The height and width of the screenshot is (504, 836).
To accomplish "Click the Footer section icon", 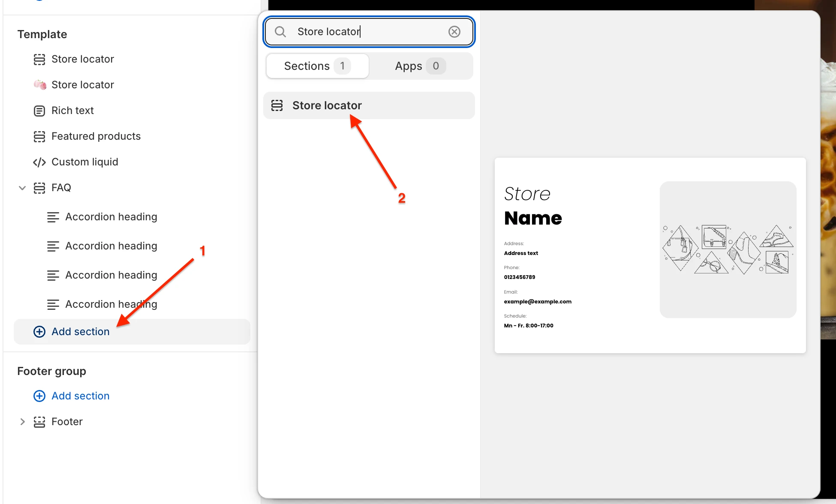I will [39, 422].
